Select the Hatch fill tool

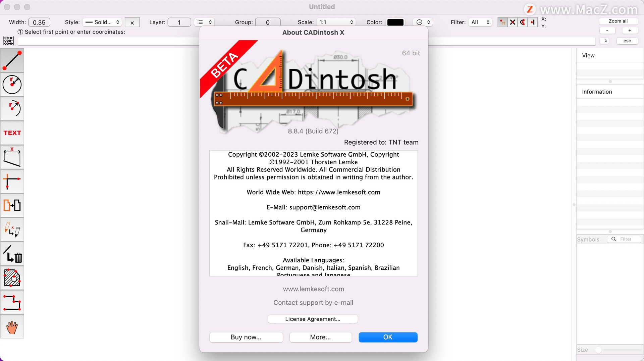click(12, 278)
